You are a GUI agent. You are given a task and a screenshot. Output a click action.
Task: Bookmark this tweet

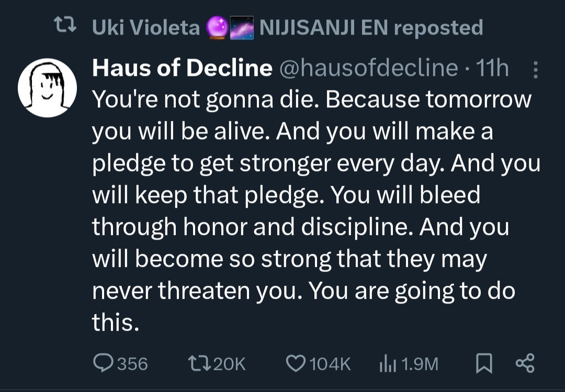point(484,363)
